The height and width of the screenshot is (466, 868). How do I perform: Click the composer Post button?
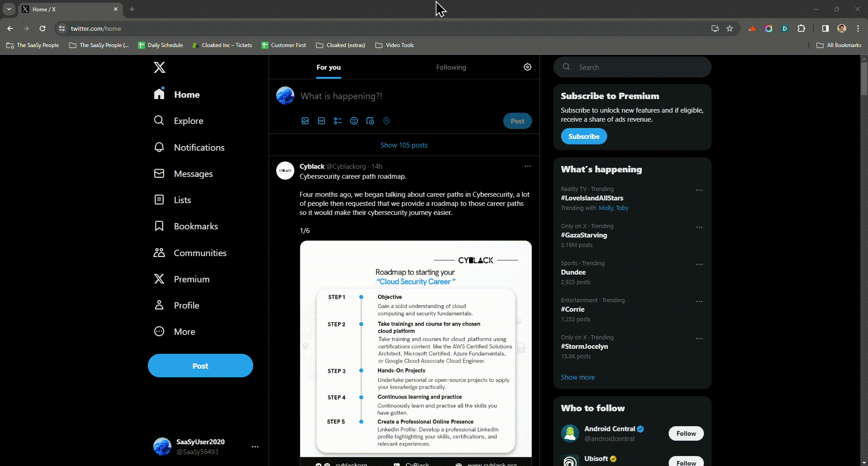coord(517,121)
